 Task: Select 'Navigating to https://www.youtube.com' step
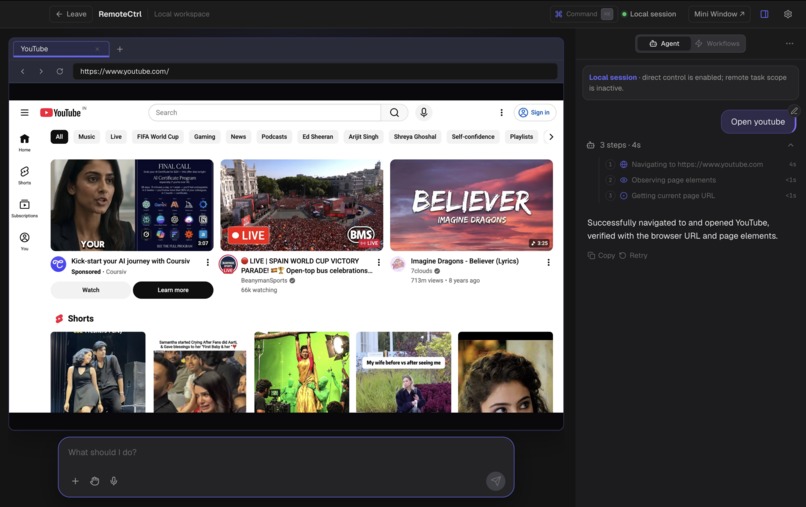pos(697,165)
